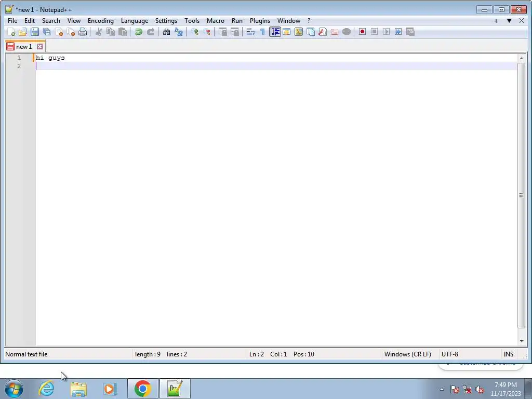Viewport: 532px width, 399px height.
Task: Click scrollbar down arrow in editor
Action: click(522, 341)
